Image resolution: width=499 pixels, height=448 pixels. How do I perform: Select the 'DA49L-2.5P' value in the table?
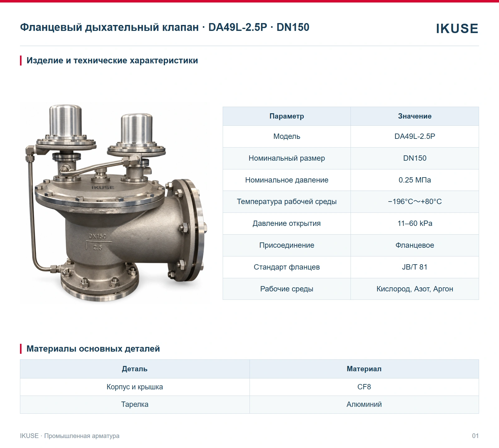coord(415,136)
